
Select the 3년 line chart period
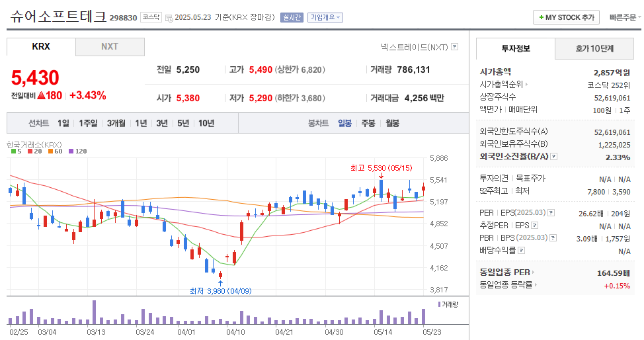coord(162,123)
